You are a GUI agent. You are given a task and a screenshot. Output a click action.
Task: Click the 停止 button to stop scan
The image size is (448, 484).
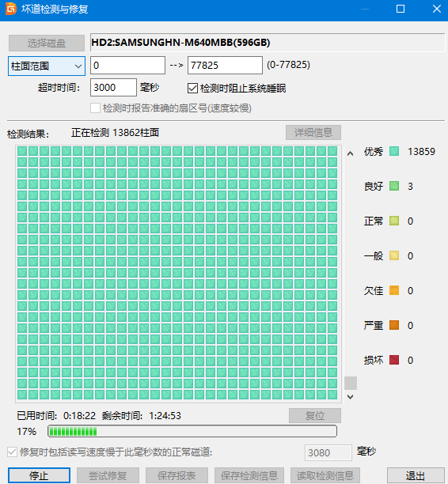click(39, 475)
